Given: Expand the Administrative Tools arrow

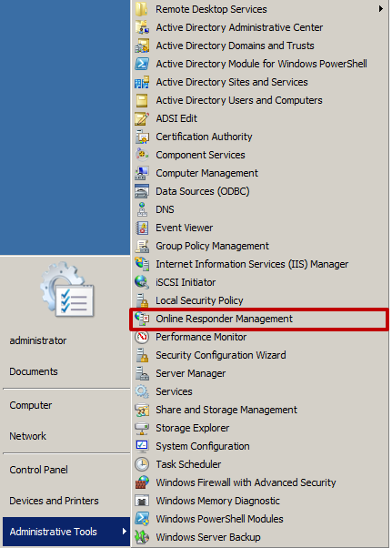Looking at the screenshot, I should (x=125, y=532).
